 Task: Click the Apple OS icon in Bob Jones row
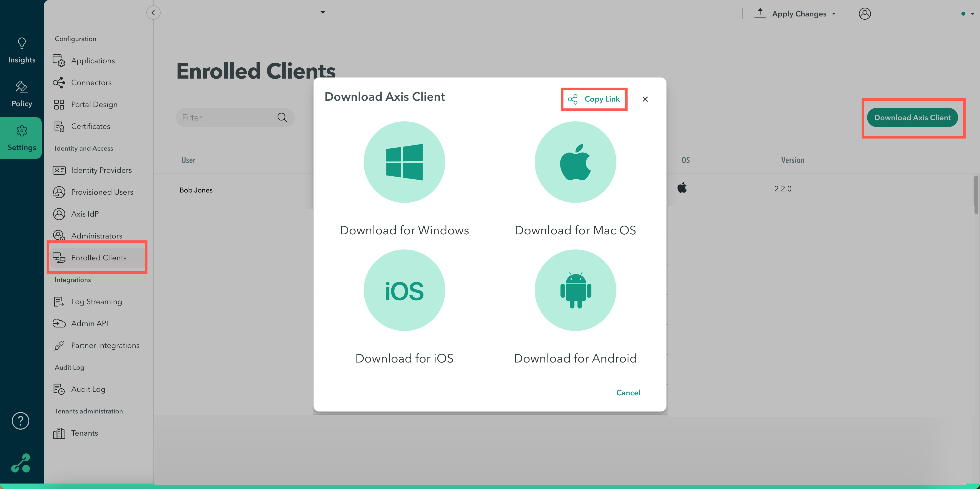pyautogui.click(x=682, y=188)
